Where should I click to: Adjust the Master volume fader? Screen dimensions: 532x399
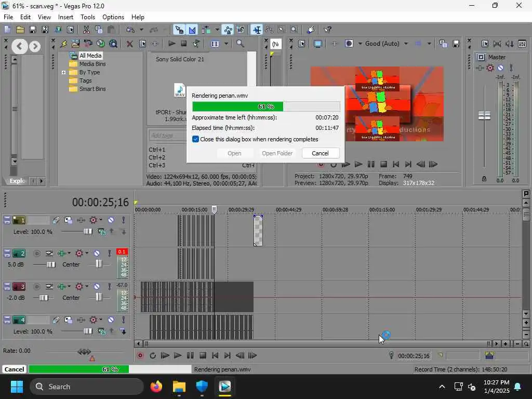coord(484,116)
